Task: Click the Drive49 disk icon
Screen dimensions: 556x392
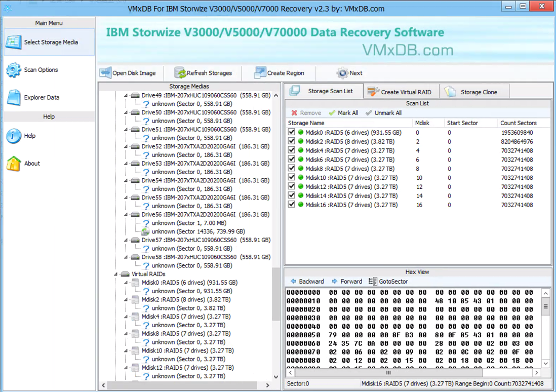Action: (135, 95)
